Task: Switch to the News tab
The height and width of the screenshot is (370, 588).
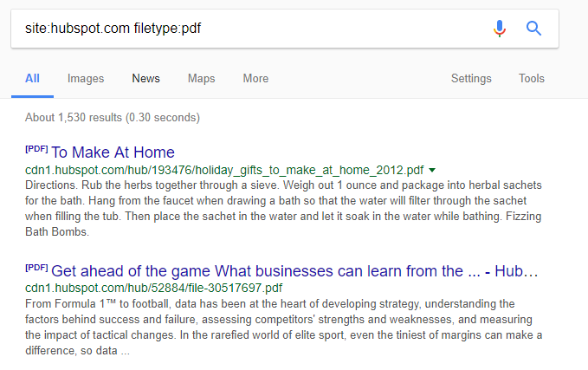Action: (x=145, y=78)
